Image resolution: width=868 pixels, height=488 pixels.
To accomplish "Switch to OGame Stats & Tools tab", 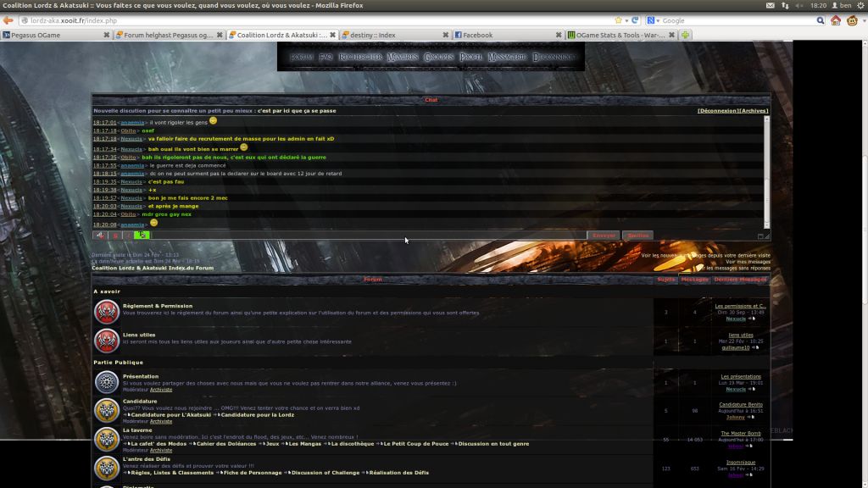I will click(x=620, y=35).
